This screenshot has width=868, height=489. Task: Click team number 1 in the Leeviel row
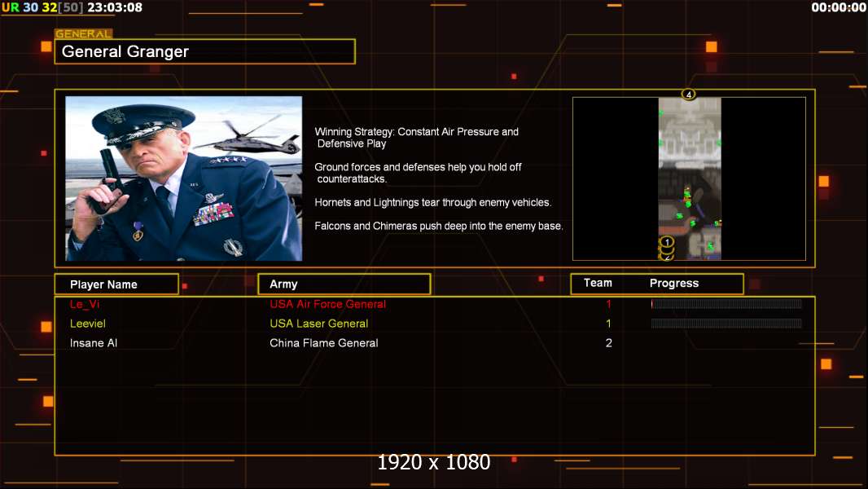tap(608, 324)
